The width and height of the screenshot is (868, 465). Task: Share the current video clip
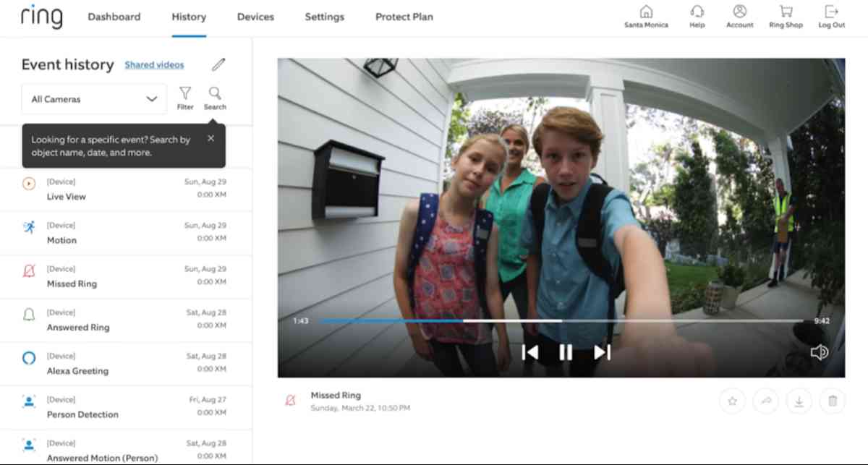tap(765, 401)
